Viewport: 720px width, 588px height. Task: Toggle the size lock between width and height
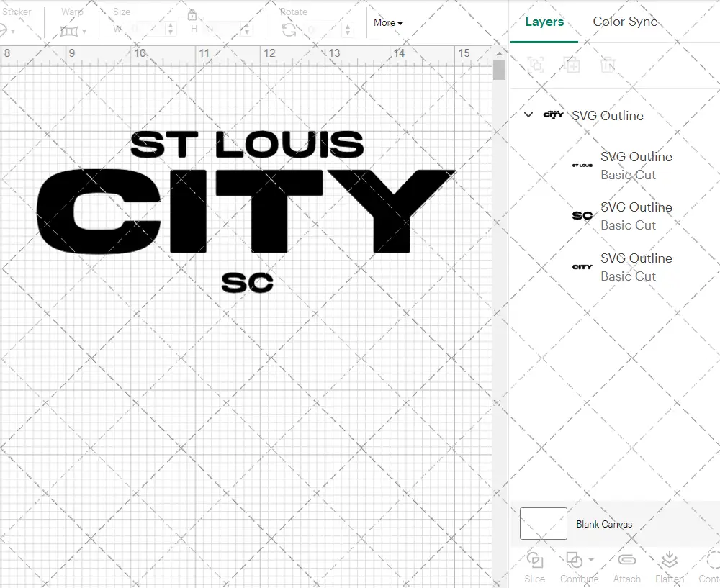[193, 14]
